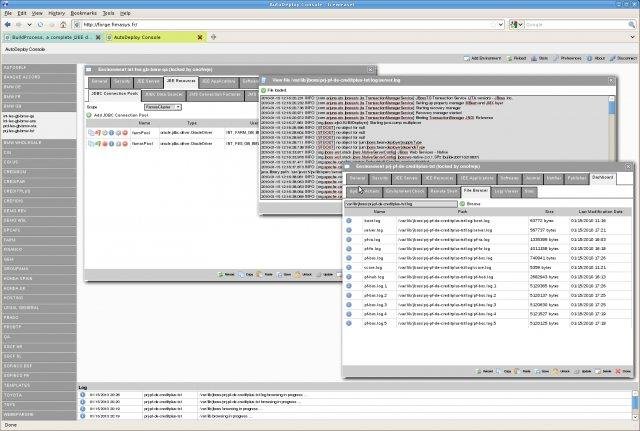Image resolution: width=640 pixels, height=431 pixels.
Task: Click Stats in the top toolbar
Action: pos(540,58)
